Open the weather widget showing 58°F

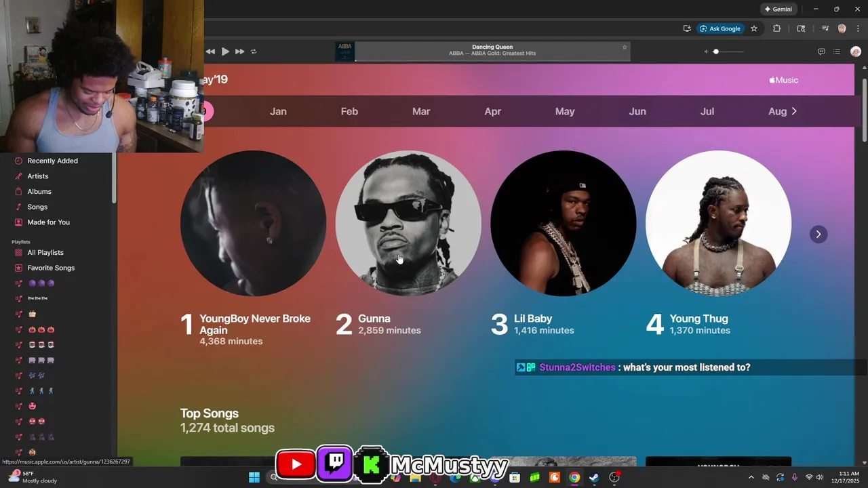point(32,477)
